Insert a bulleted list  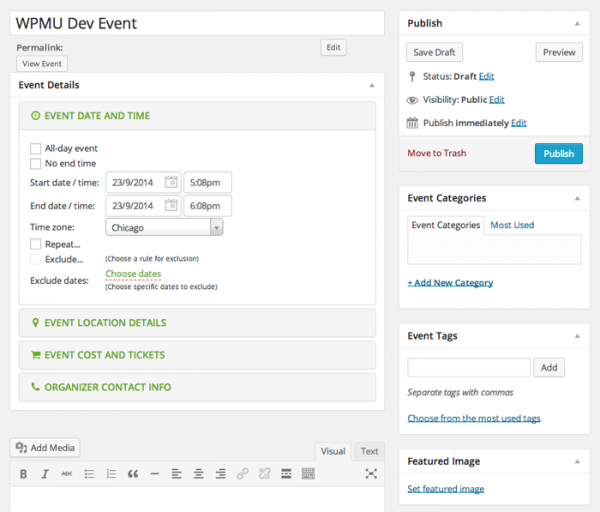pyautogui.click(x=89, y=474)
